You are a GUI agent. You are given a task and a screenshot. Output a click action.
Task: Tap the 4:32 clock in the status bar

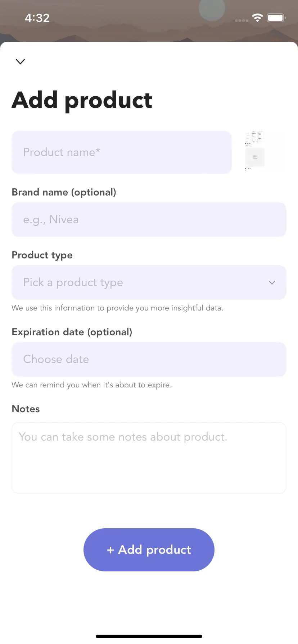tap(37, 18)
